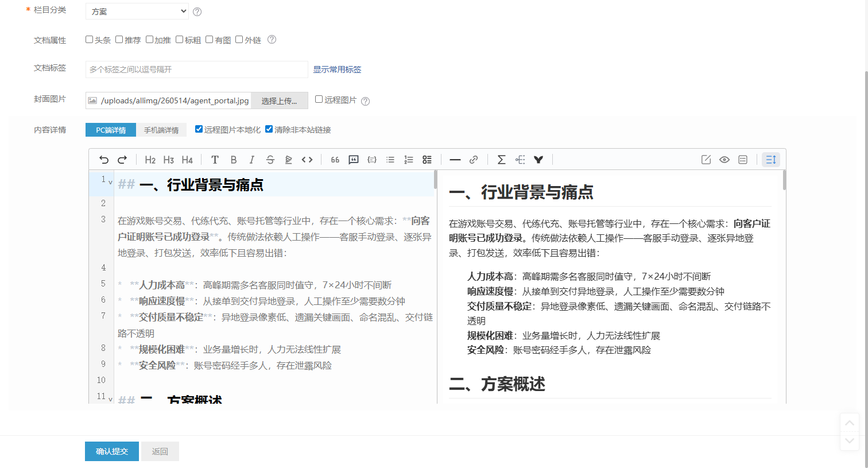Image resolution: width=868 pixels, height=468 pixels.
Task: Toggle bold formatting
Action: (234, 160)
